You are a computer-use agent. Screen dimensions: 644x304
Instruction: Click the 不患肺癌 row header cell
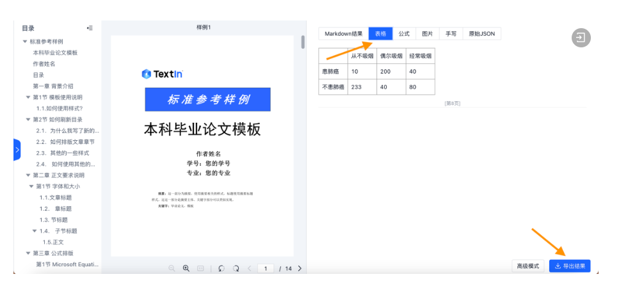tap(333, 87)
